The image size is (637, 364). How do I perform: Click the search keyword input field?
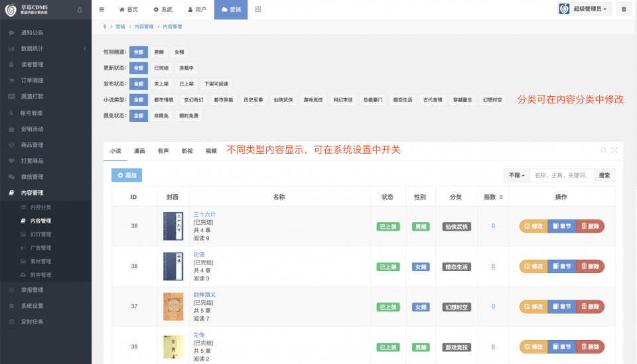coord(561,176)
